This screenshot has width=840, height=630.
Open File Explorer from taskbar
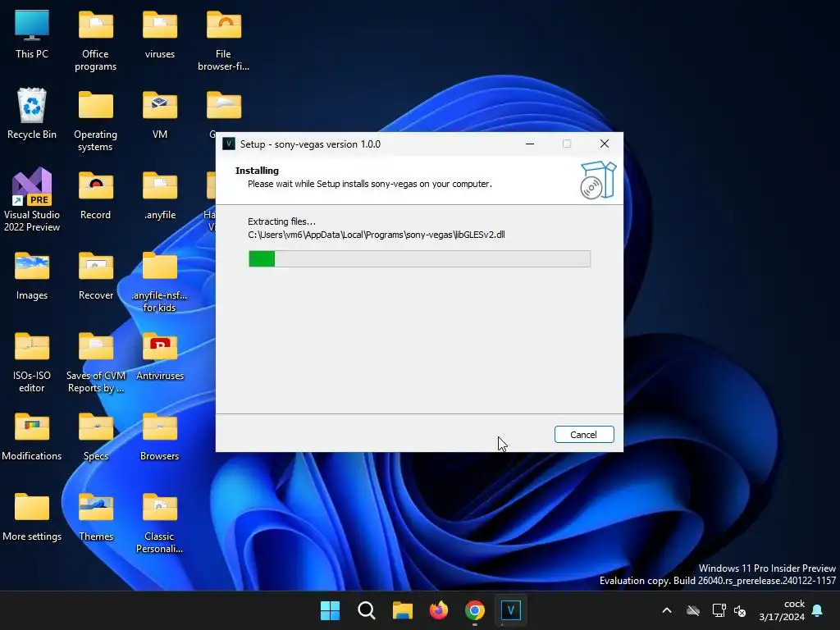coord(402,610)
